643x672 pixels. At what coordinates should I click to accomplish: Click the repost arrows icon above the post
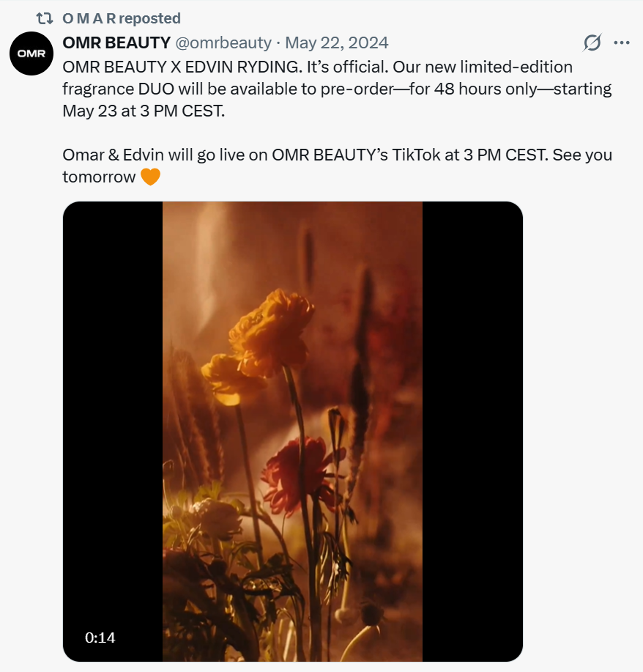[x=45, y=18]
